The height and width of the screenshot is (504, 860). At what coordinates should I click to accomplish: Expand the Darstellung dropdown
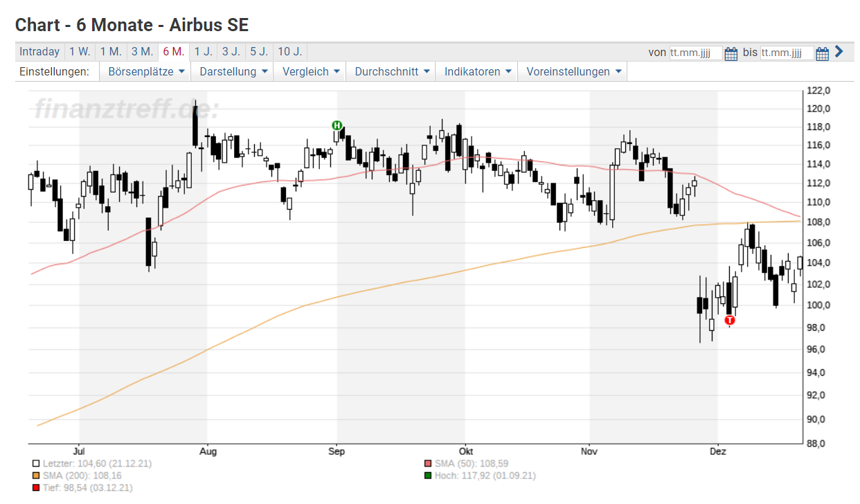[233, 72]
